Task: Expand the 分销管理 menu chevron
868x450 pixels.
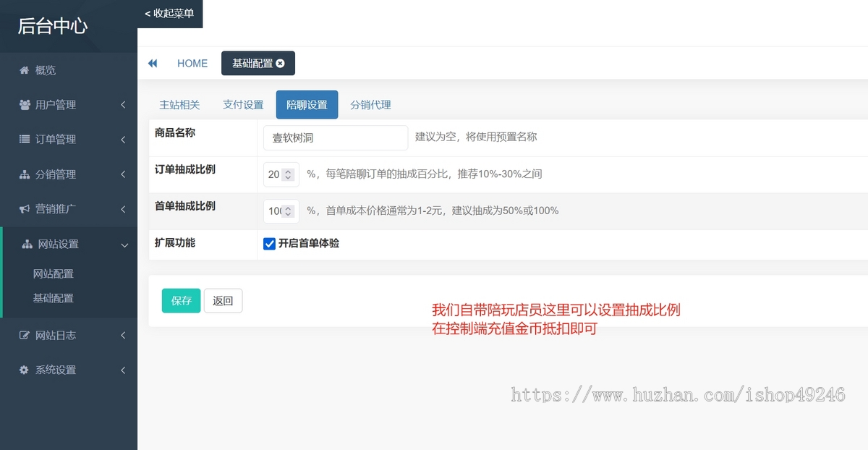Action: [123, 174]
